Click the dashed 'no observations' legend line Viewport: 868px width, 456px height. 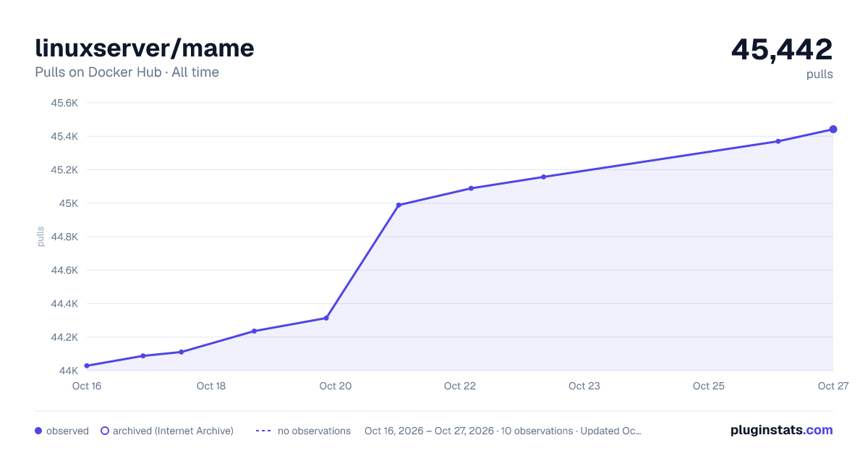tap(263, 431)
